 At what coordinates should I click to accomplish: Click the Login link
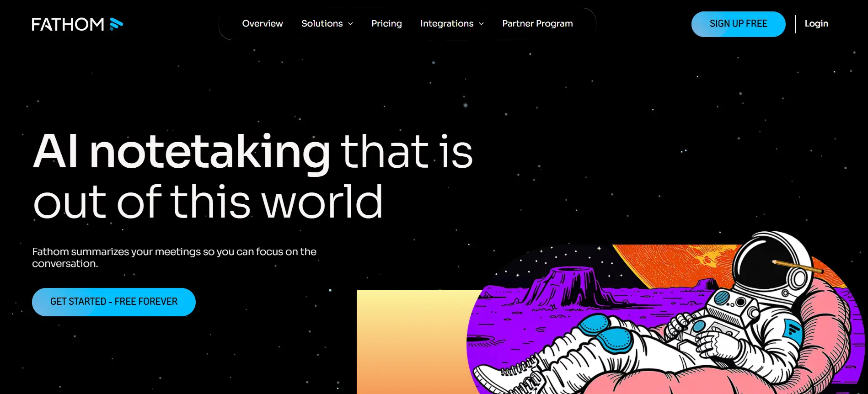816,23
